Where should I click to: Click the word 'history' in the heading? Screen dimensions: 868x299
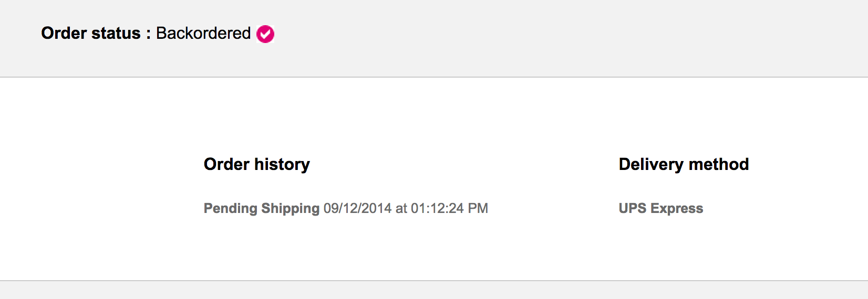click(x=282, y=164)
